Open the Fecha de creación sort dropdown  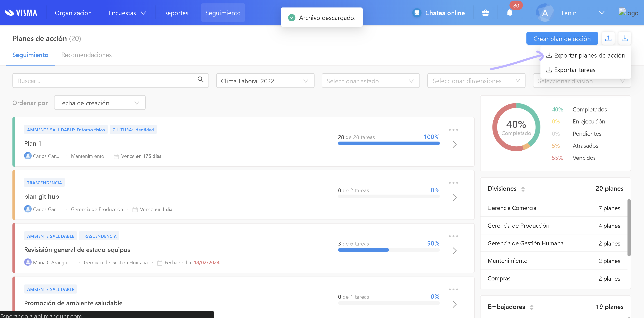click(99, 103)
